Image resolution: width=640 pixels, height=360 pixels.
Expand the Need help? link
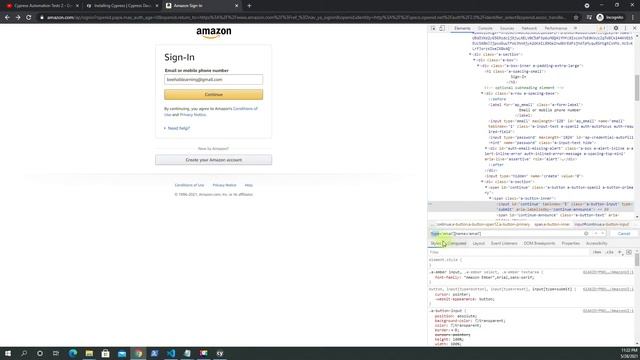point(179,128)
